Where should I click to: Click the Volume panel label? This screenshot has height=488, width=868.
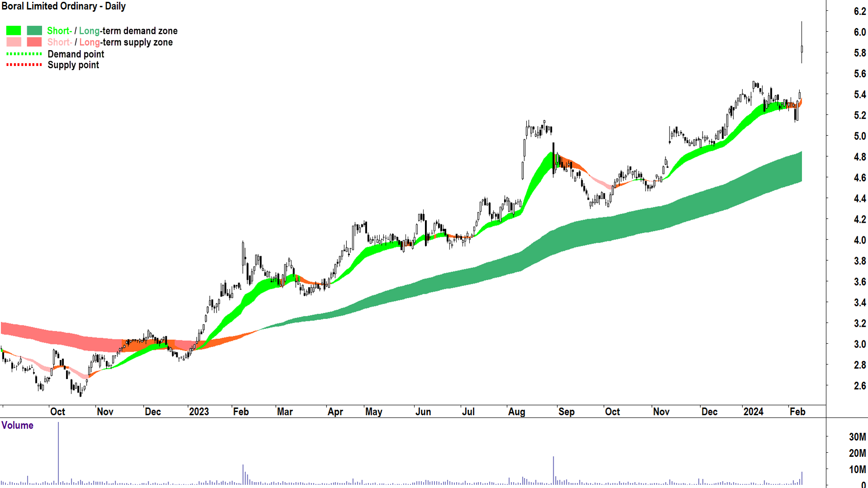17,425
